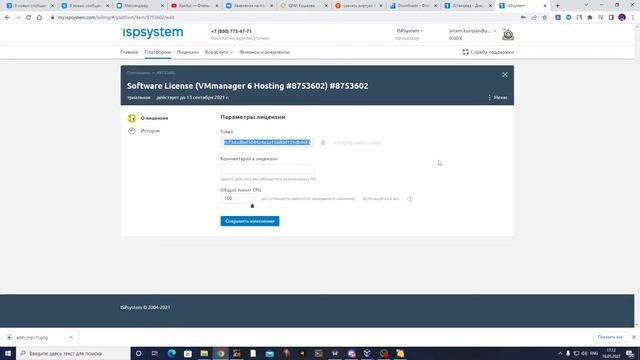
Task: Click the 'Платформы' breadcrumb link
Action: [138, 73]
